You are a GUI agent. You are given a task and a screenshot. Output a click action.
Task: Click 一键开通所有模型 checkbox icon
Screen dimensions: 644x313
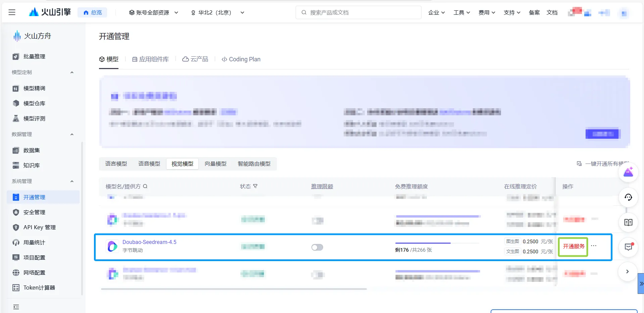[579, 164]
